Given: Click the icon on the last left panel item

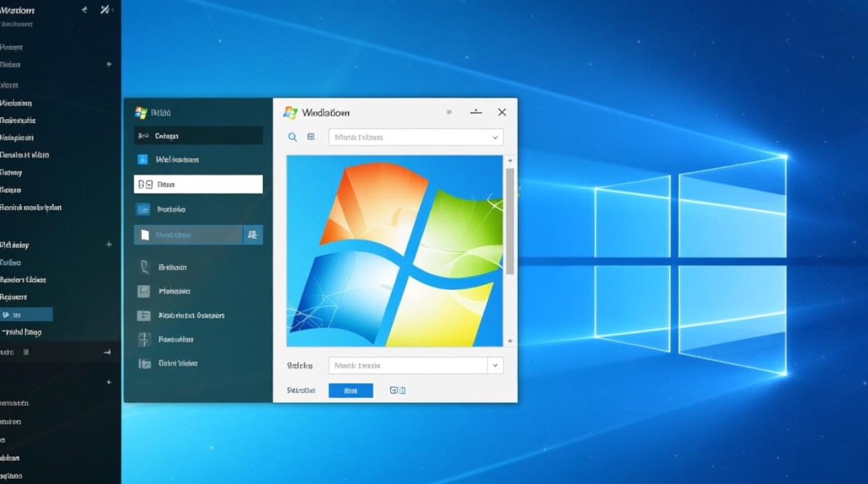Looking at the screenshot, I should pyautogui.click(x=144, y=363).
